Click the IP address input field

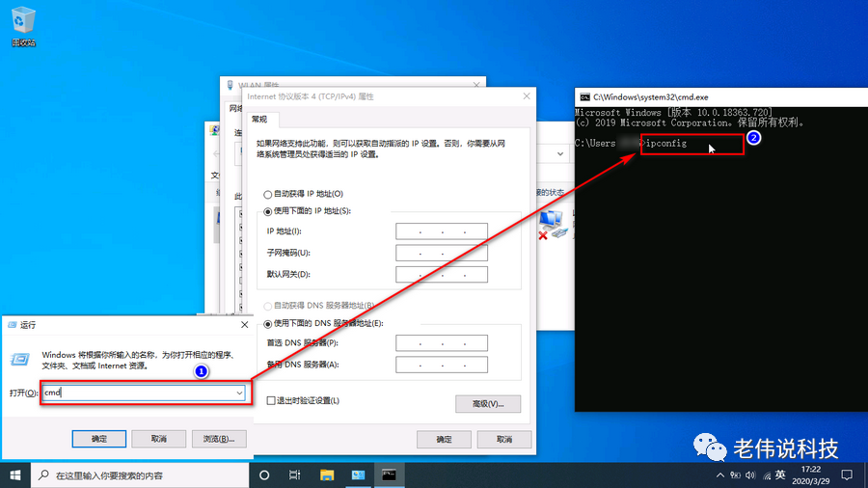tap(442, 231)
